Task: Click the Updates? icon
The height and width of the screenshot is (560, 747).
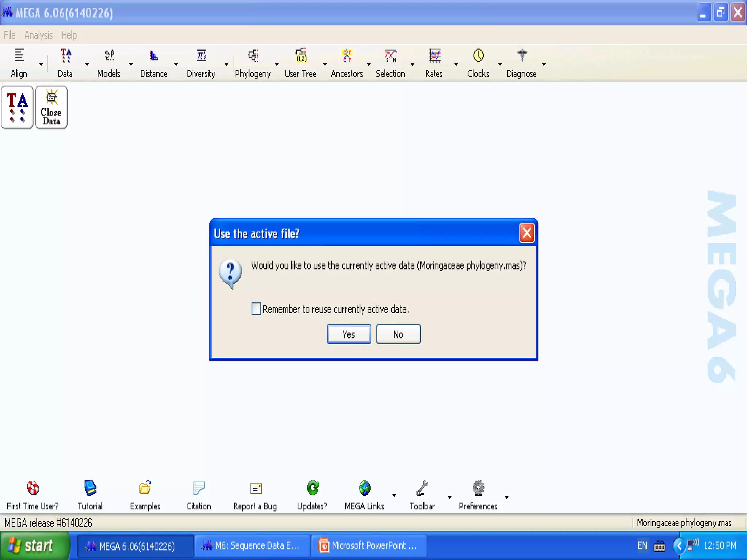Action: [312, 488]
